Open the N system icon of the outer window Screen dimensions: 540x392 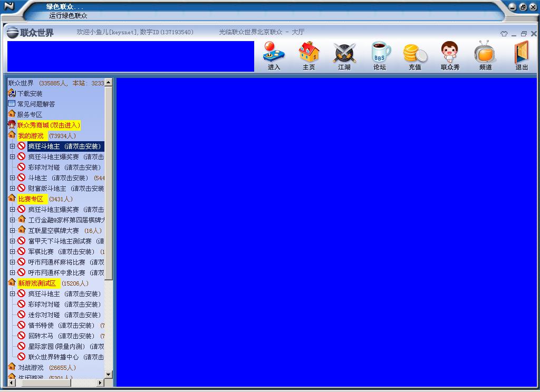coord(9,6)
